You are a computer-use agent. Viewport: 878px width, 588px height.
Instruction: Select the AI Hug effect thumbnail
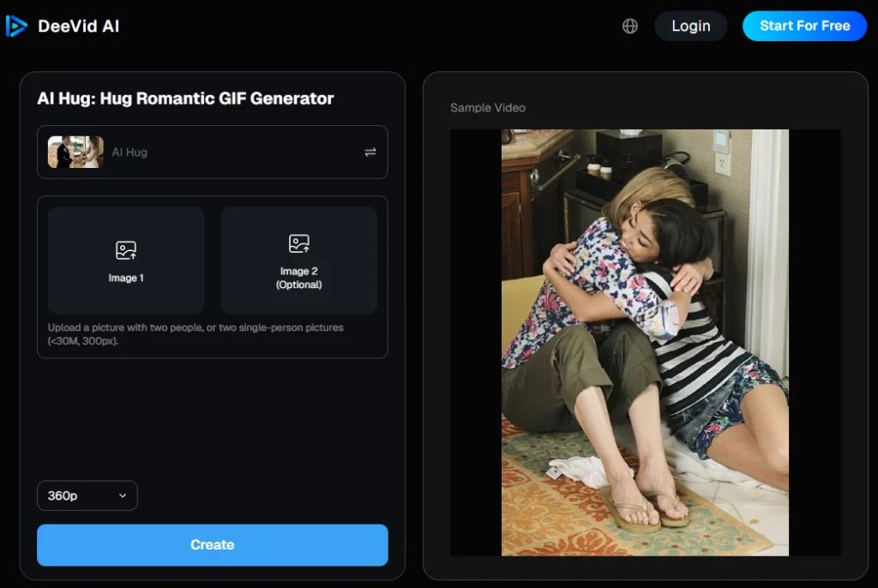point(75,152)
